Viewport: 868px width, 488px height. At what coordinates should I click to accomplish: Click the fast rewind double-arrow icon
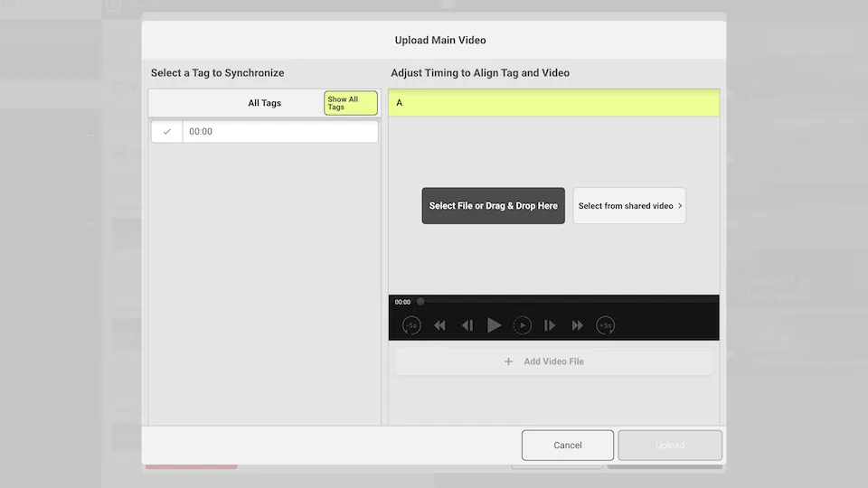pyautogui.click(x=439, y=325)
